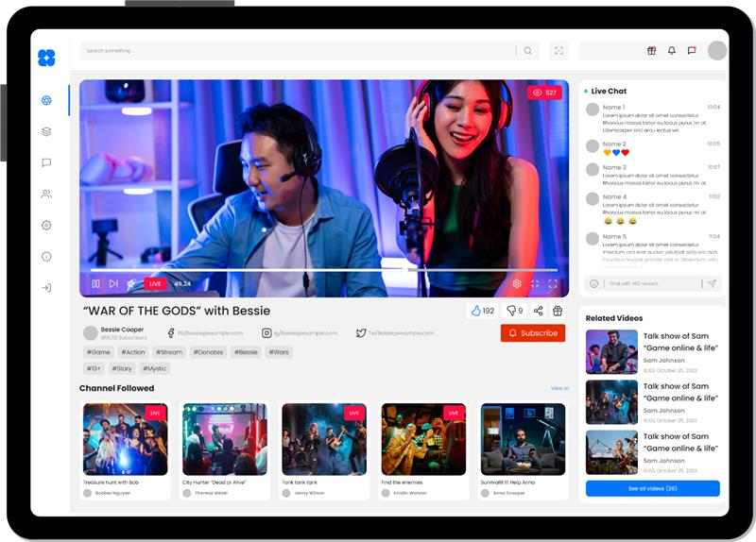Viewport: 756px width, 542px height.
Task: Open the notifications bell icon
Action: [x=672, y=51]
